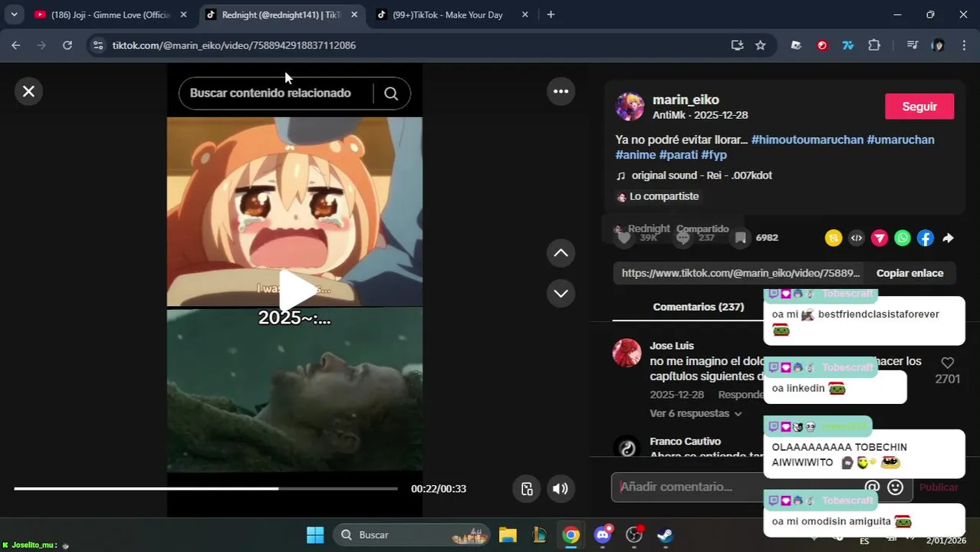Share the video to Facebook
Image resolution: width=980 pixels, height=552 pixels.
click(926, 238)
